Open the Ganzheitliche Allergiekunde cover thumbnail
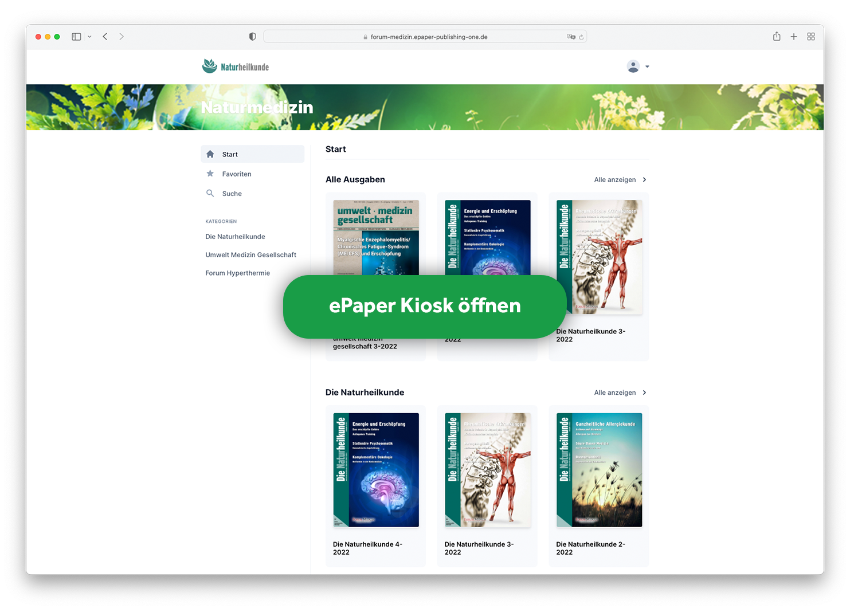The width and height of the screenshot is (850, 616). point(599,470)
